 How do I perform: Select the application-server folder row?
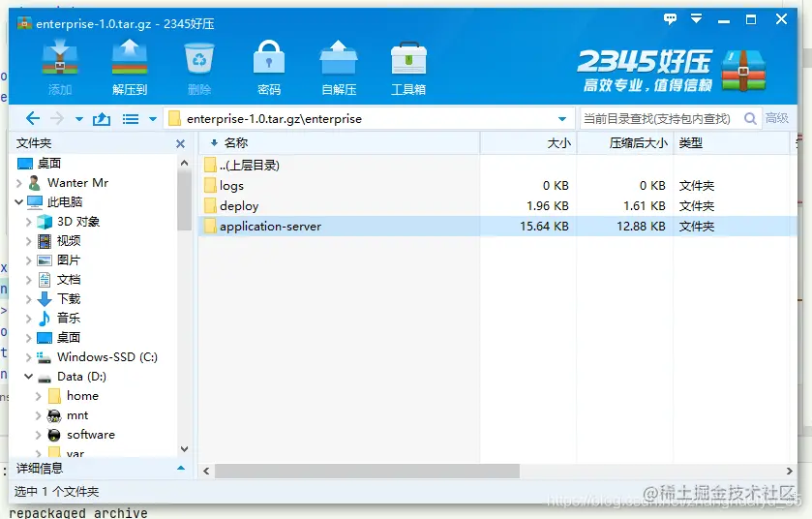(497, 227)
